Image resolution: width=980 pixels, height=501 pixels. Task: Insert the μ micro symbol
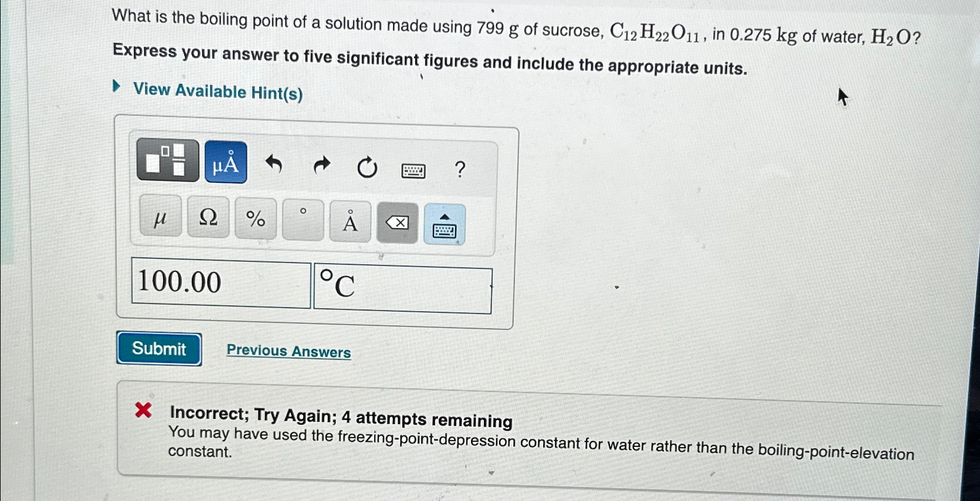click(160, 219)
